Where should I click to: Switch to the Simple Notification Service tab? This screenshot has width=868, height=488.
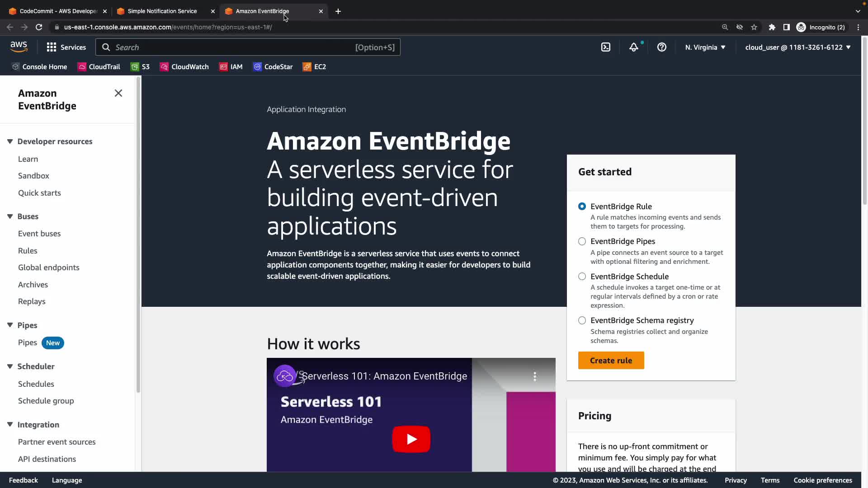[162, 11]
